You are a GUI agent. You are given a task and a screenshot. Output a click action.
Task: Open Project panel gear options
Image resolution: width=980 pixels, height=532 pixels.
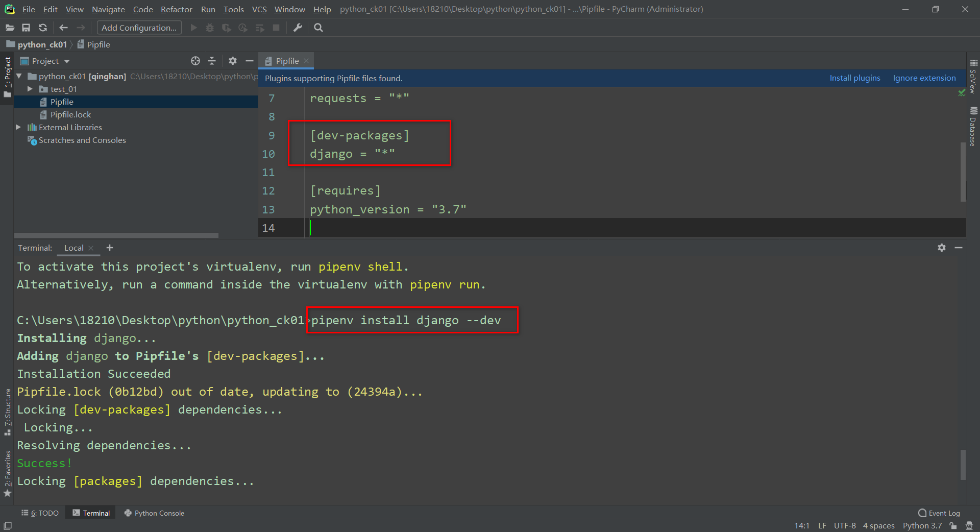point(233,61)
